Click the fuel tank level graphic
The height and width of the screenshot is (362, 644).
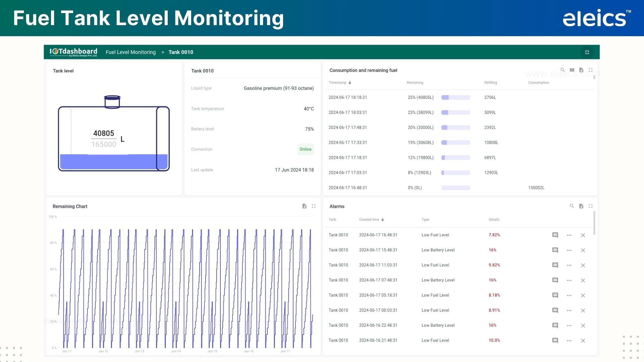point(114,133)
